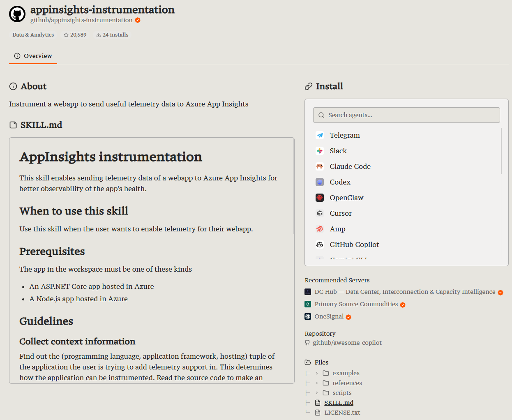The height and width of the screenshot is (420, 512).
Task: Click the Cursor agent icon
Action: click(320, 213)
